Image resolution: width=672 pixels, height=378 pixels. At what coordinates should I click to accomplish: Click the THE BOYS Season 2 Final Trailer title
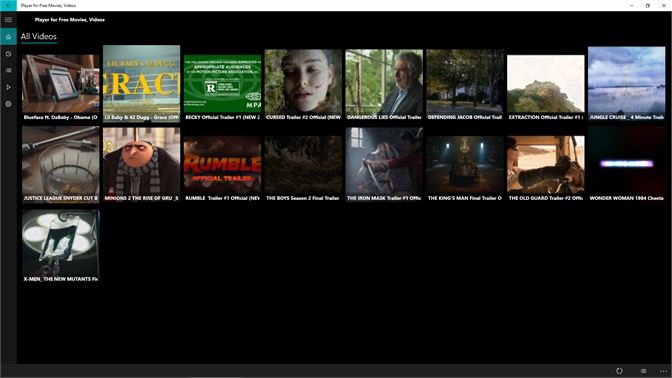pyautogui.click(x=303, y=198)
